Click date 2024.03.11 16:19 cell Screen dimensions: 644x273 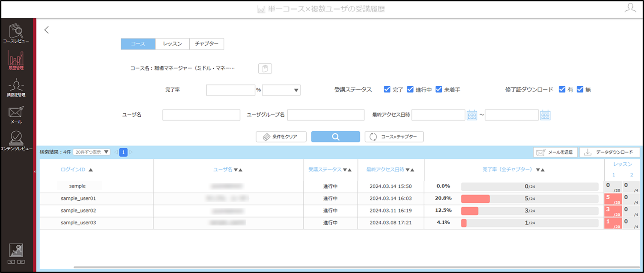click(390, 211)
